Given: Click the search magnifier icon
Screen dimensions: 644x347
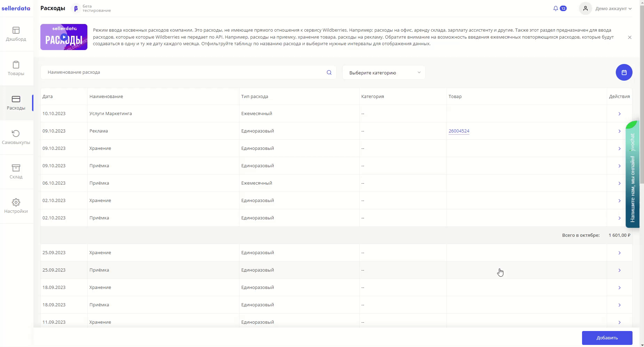Looking at the screenshot, I should (x=329, y=72).
